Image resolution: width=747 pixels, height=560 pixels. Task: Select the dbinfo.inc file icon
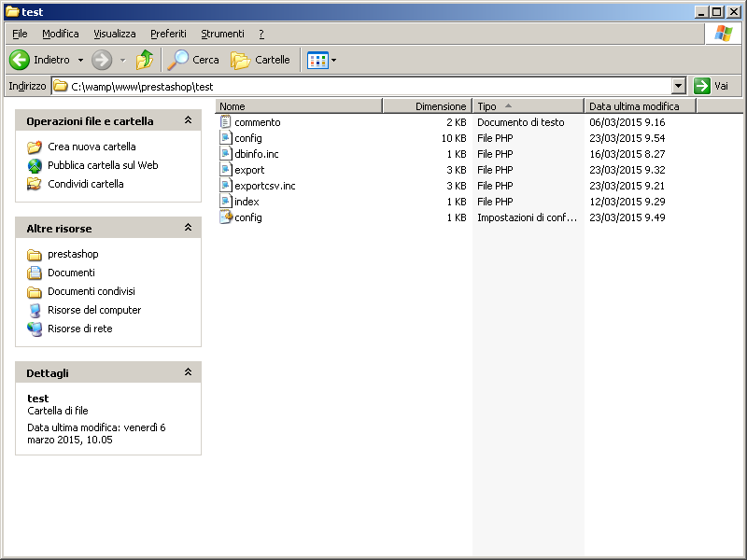tap(225, 154)
